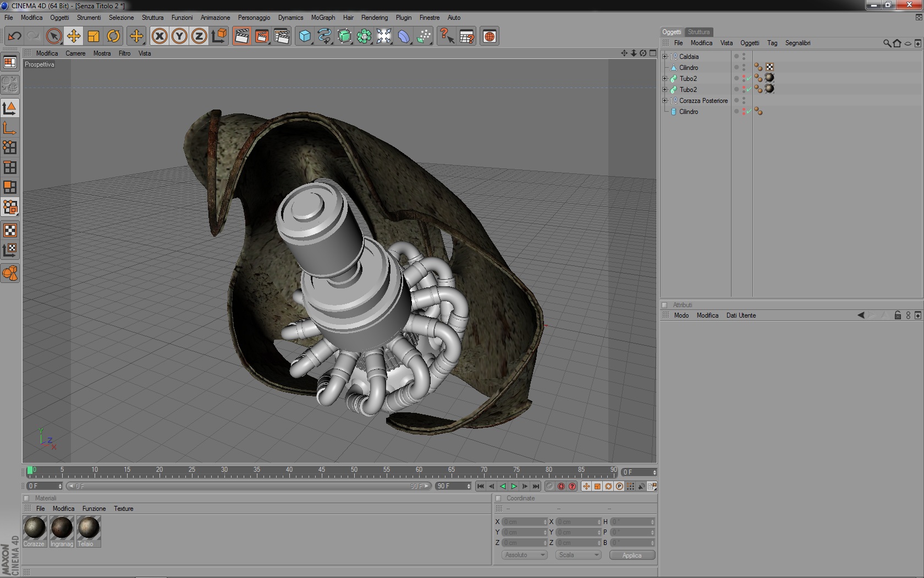Expand the Caldaia object tree node
This screenshot has width=924, height=578.
point(664,57)
